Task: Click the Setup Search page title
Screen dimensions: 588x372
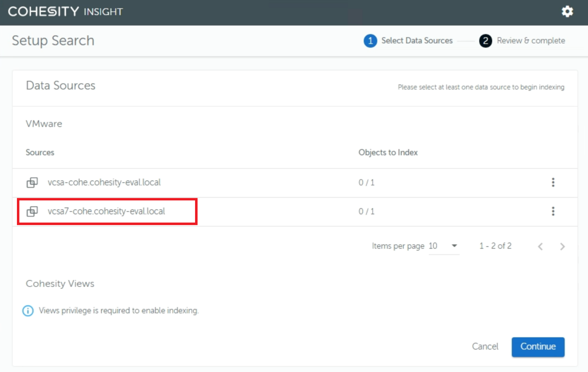Action: tap(53, 41)
